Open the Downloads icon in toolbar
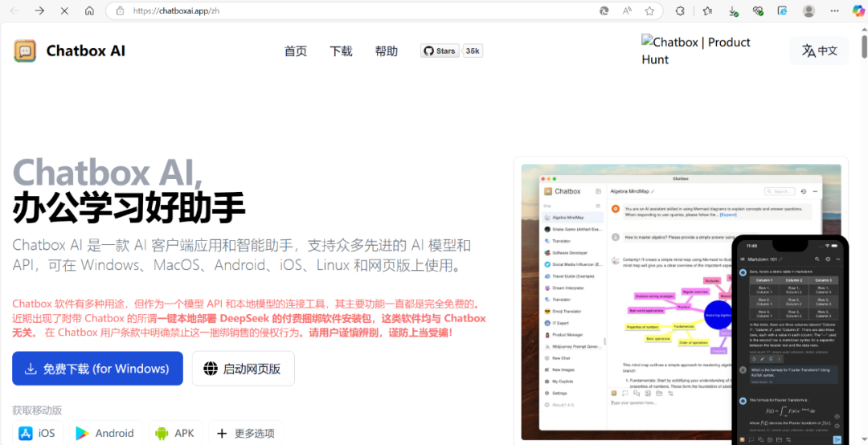Viewport: 868px width, 445px height. click(733, 10)
